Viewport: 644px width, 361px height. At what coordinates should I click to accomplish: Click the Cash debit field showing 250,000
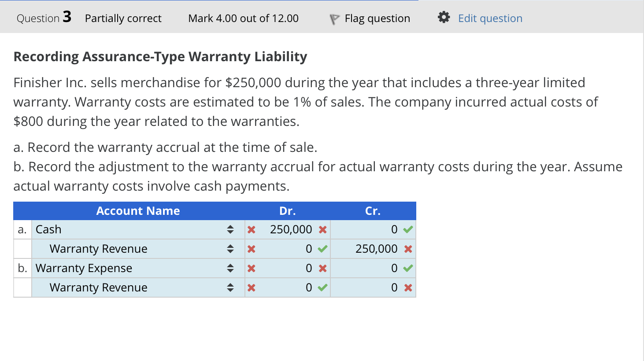pyautogui.click(x=288, y=229)
